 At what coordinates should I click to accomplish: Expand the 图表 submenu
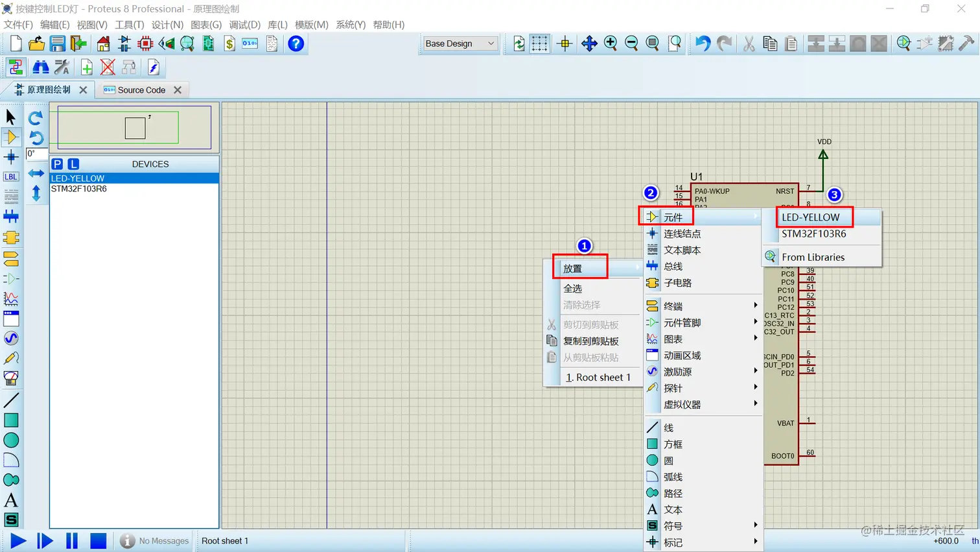[703, 339]
